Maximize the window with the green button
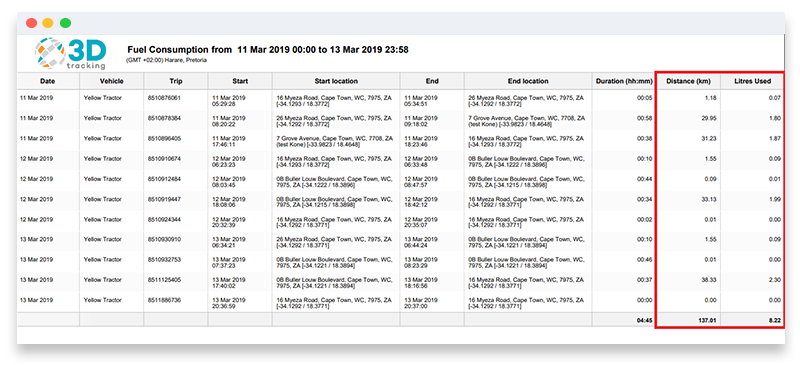800x365 pixels. [65, 23]
